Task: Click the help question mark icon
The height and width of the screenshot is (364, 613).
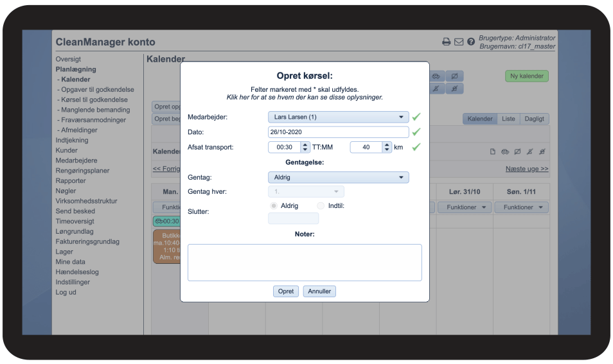Action: 471,42
